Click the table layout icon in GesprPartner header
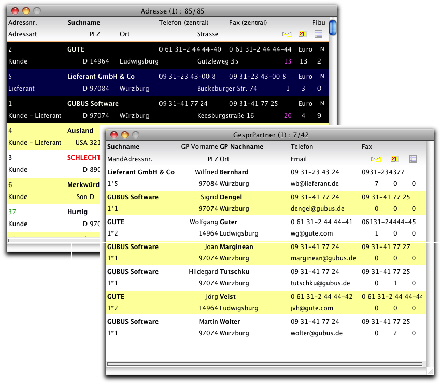 (x=413, y=159)
